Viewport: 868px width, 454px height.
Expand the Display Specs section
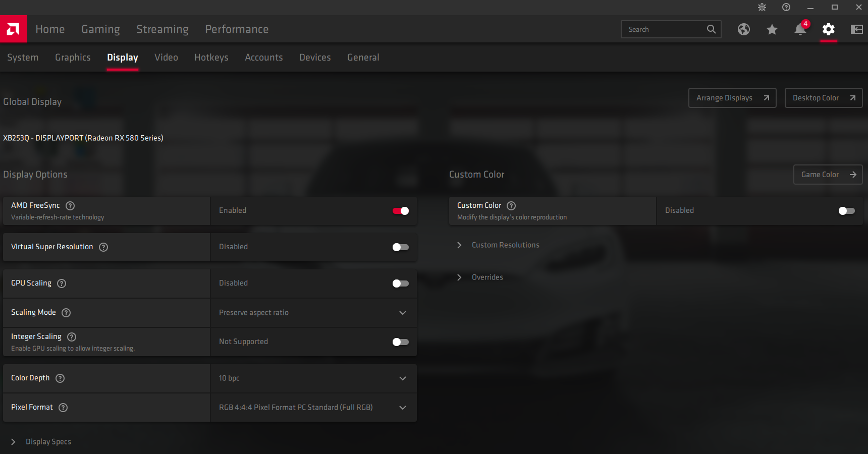tap(41, 441)
